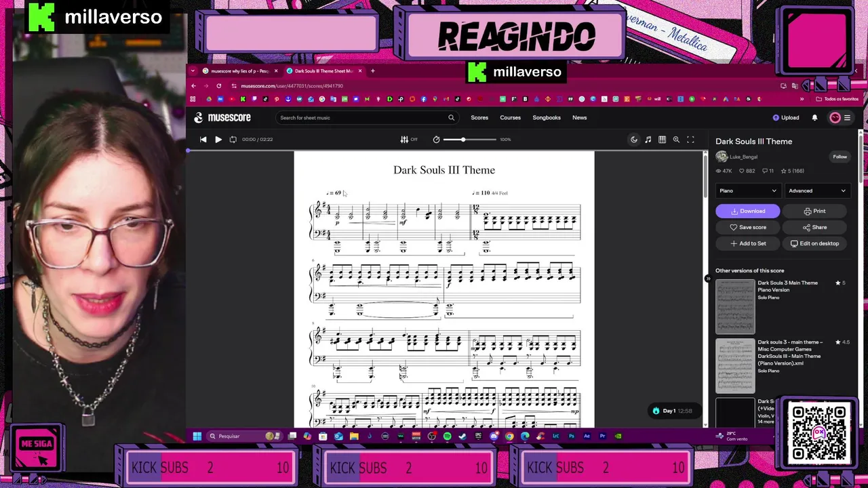Click the Day 1 timer badge

click(x=672, y=411)
